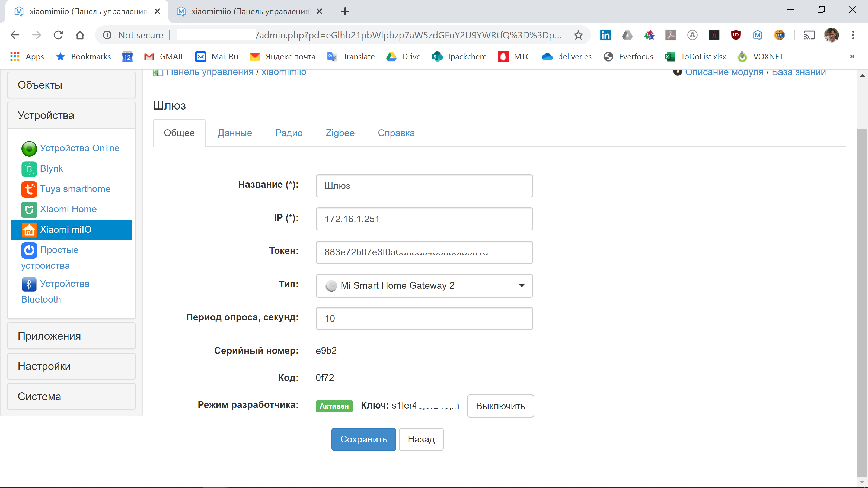868x488 pixels.
Task: Switch to the Общее tab
Action: tap(179, 133)
